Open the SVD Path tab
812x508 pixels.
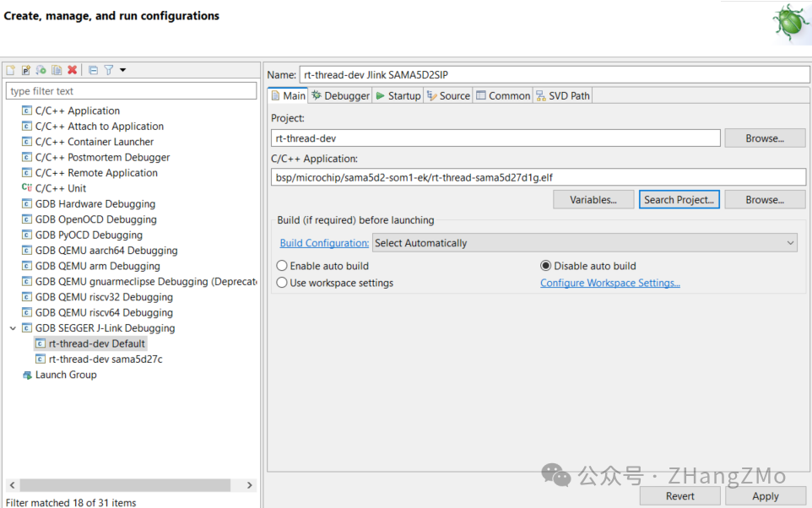click(563, 96)
